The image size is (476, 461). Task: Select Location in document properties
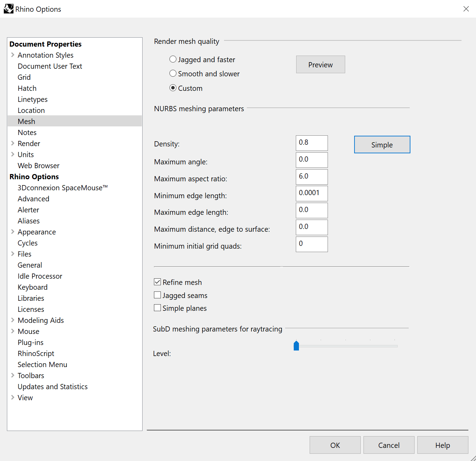[x=31, y=110]
